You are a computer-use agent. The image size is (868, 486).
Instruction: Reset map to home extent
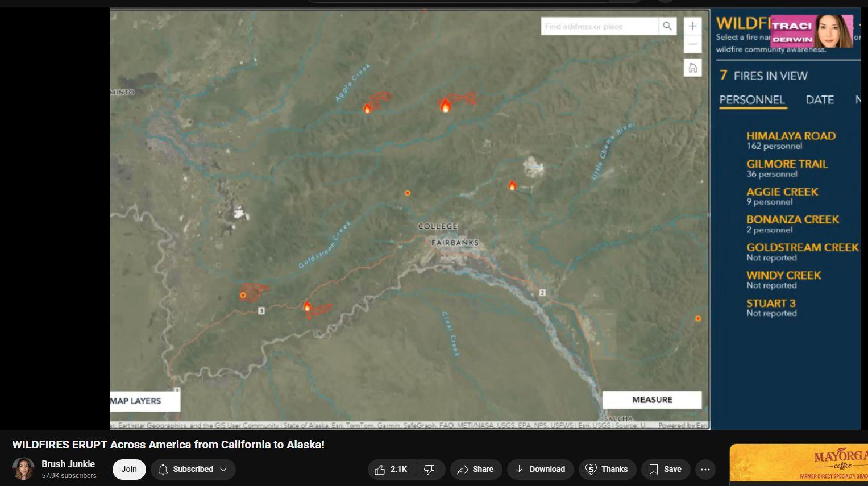click(692, 68)
